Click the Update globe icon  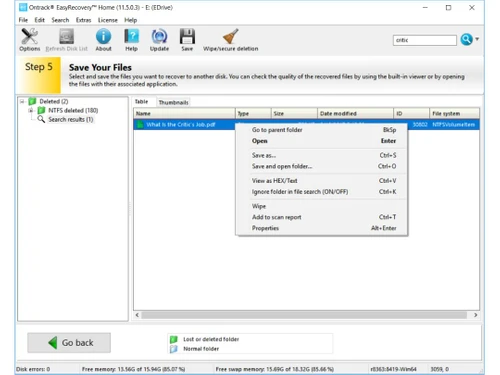coord(159,36)
